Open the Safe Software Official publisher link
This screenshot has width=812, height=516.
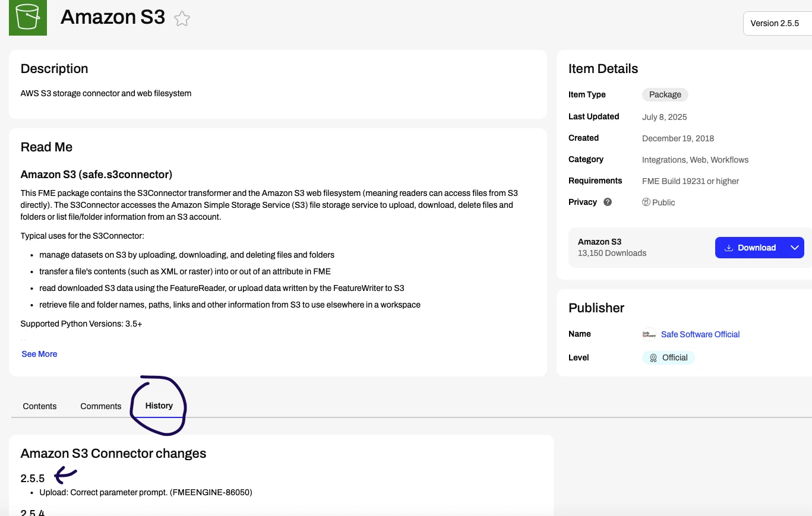(700, 334)
